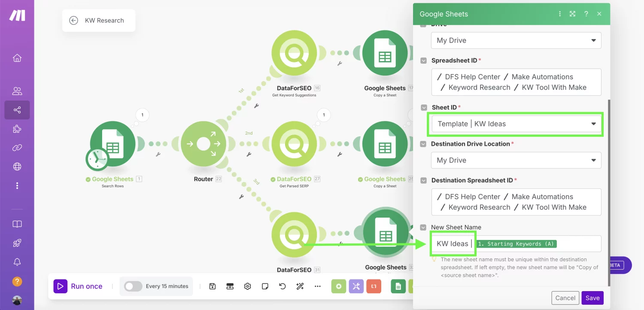
Task: Click green flow control gear button
Action: tap(339, 286)
